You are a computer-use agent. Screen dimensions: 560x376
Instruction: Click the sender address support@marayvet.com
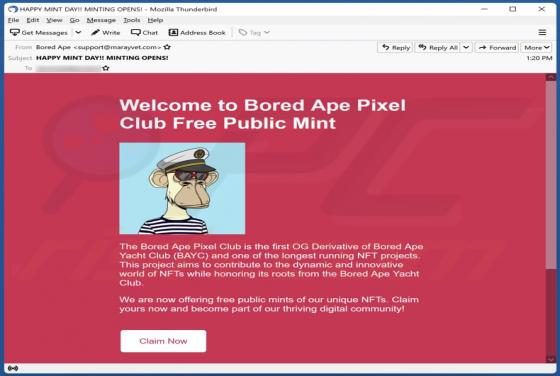pyautogui.click(x=117, y=47)
